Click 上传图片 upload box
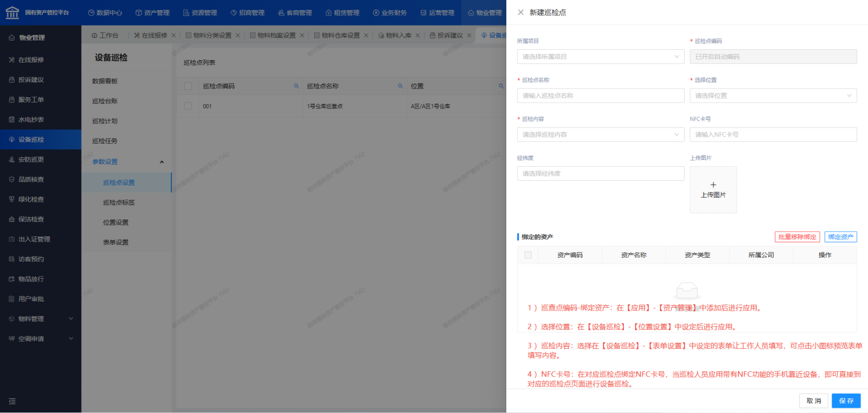Screen dimensions: 868x413 pos(713,190)
